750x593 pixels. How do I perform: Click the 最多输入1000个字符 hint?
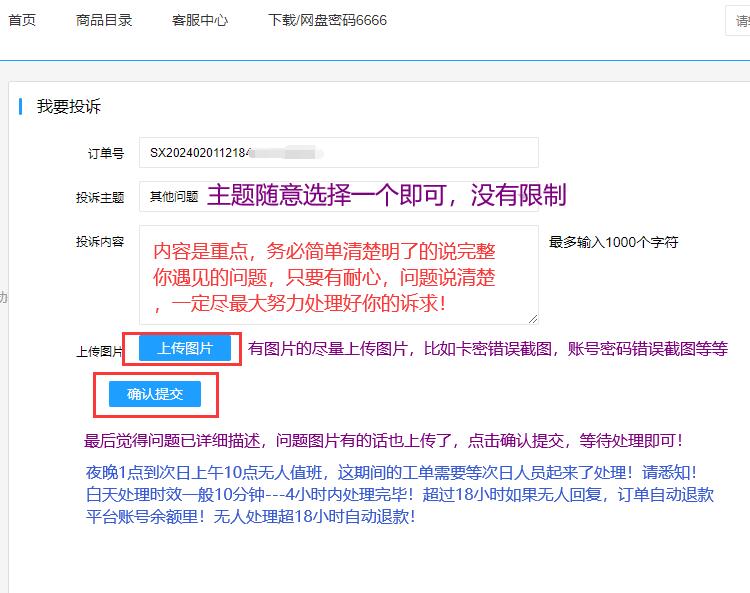click(x=613, y=242)
